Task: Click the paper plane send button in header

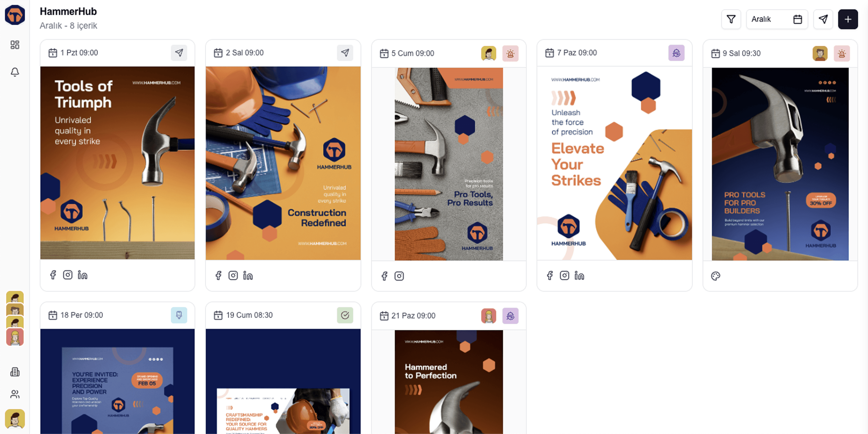Action: tap(823, 19)
